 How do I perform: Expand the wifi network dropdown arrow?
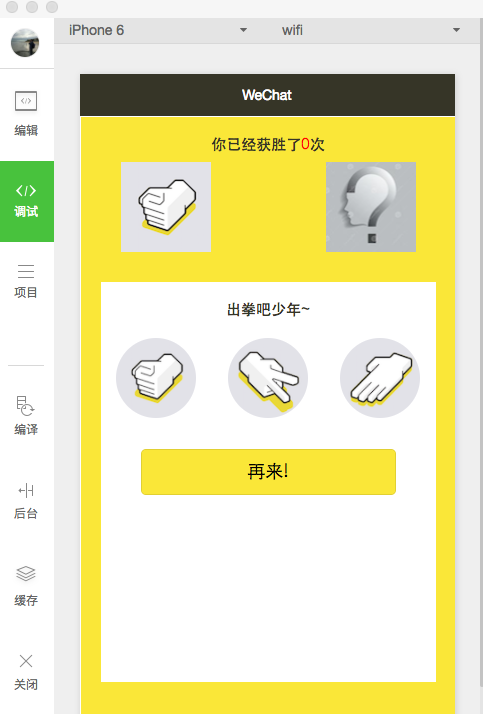pyautogui.click(x=456, y=31)
